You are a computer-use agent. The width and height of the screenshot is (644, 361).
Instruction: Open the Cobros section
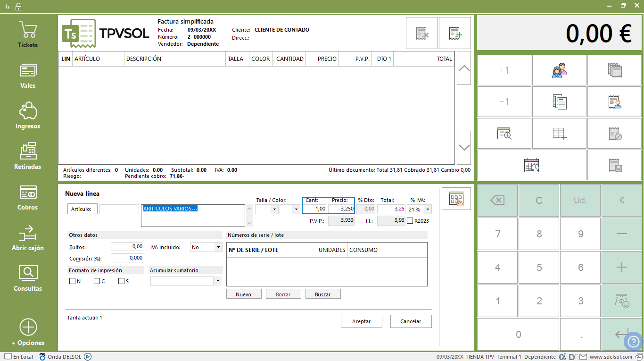click(28, 197)
